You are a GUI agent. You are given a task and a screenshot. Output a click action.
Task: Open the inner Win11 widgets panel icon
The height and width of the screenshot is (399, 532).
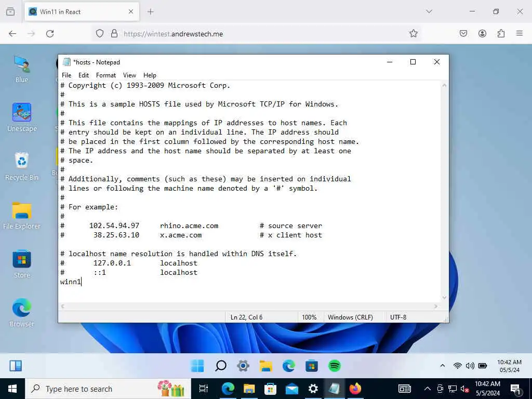point(16,366)
